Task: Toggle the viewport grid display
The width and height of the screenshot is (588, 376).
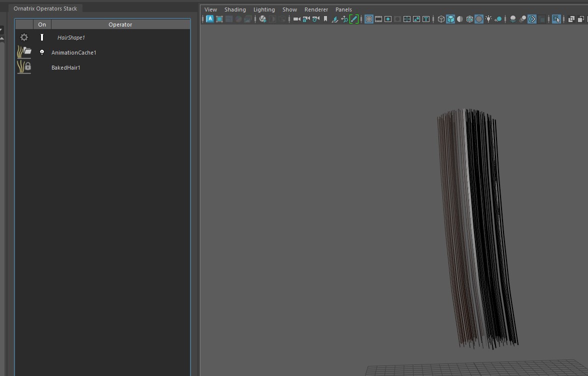Action: coord(369,19)
